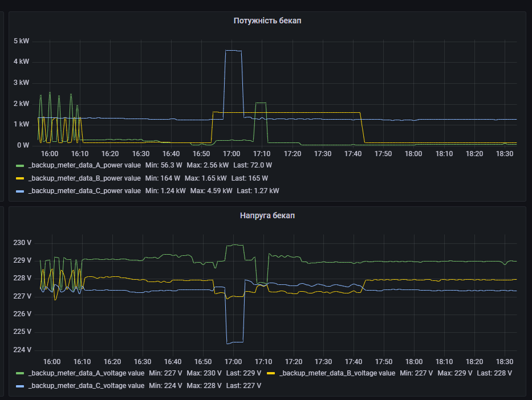
Task: Isolate _backup_meter_data_B_voltage series via legend label
Action: (337, 373)
